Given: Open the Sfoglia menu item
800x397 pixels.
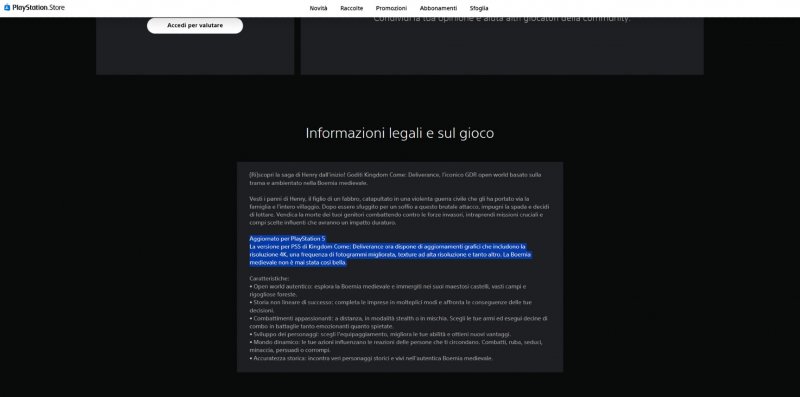Looking at the screenshot, I should (x=479, y=8).
